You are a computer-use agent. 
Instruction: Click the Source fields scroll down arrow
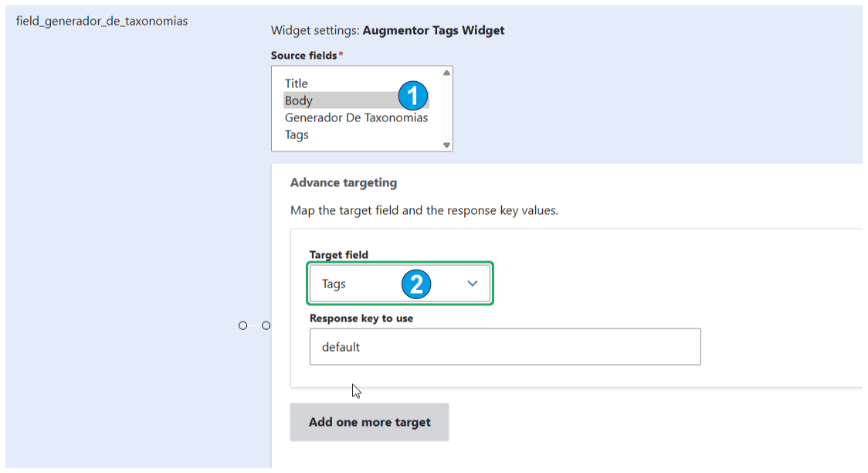coord(446,145)
